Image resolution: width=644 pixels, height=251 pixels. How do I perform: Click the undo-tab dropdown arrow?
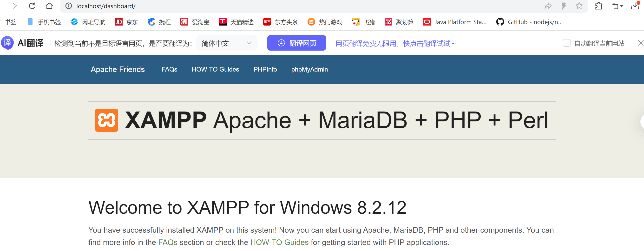click(622, 6)
